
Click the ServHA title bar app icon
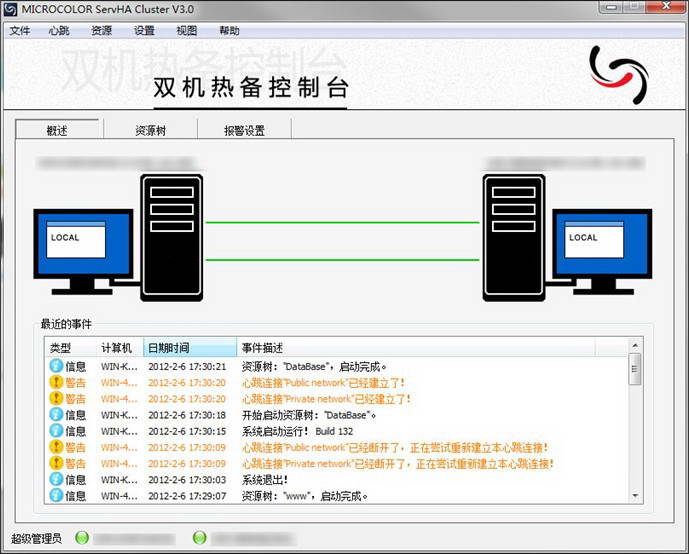(x=11, y=9)
